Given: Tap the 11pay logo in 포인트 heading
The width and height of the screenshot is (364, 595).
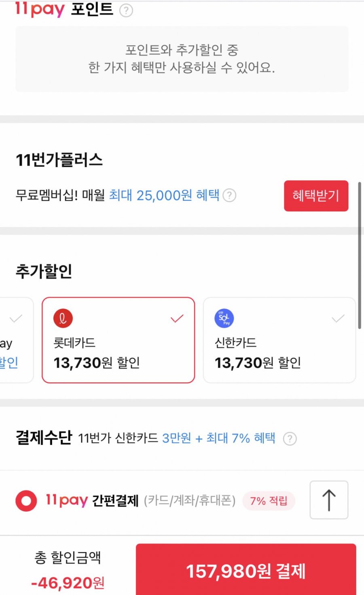Looking at the screenshot, I should click(x=40, y=9).
